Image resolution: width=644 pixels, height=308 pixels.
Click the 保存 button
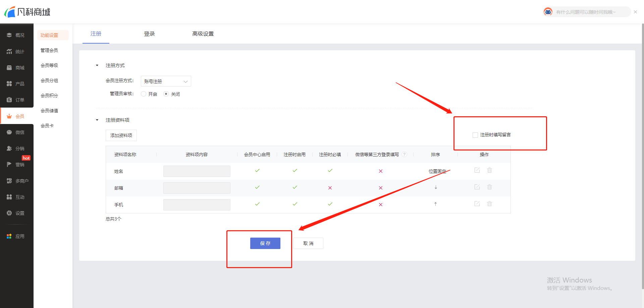[265, 243]
